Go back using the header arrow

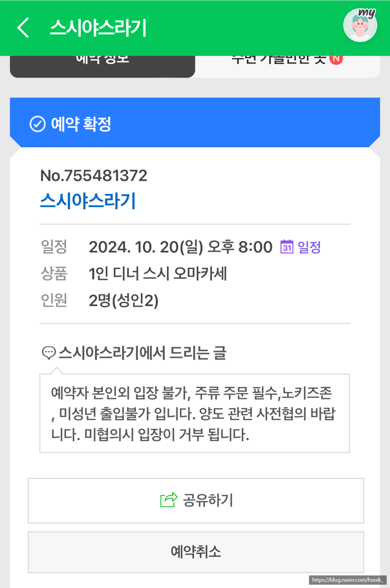coord(23,27)
